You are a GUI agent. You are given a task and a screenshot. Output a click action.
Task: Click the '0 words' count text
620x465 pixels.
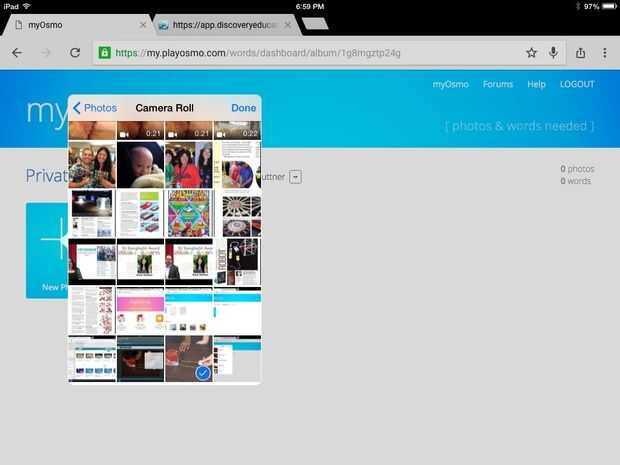coord(575,181)
